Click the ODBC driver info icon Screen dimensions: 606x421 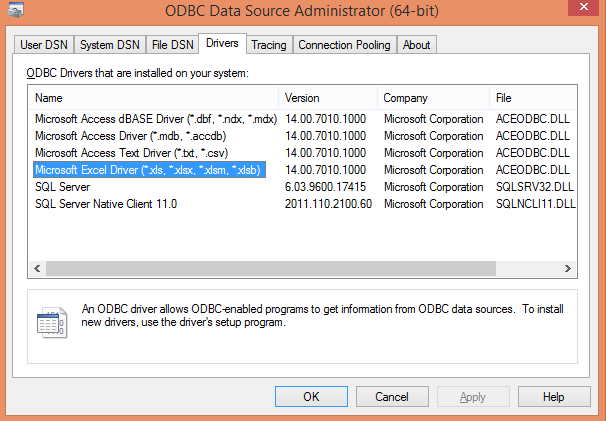pos(50,320)
